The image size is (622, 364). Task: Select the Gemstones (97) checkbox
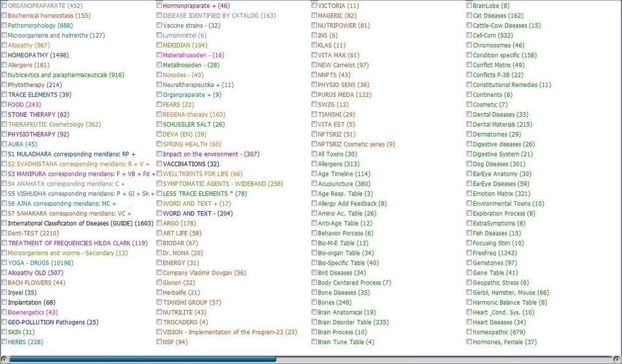(470, 263)
